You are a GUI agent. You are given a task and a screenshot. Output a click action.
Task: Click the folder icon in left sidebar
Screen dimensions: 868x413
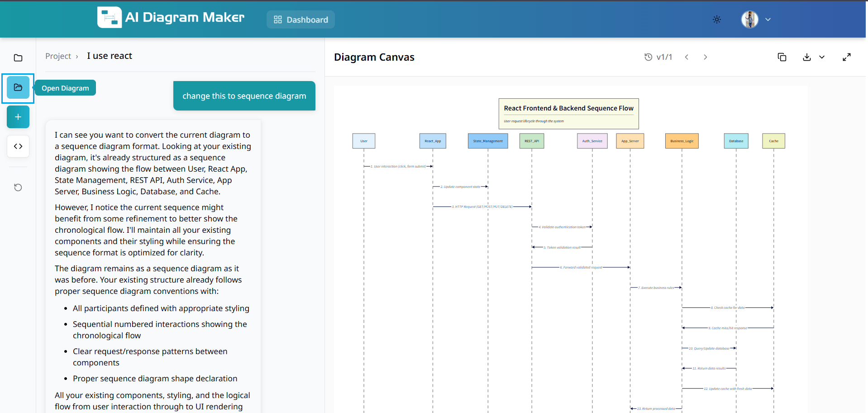pos(18,58)
